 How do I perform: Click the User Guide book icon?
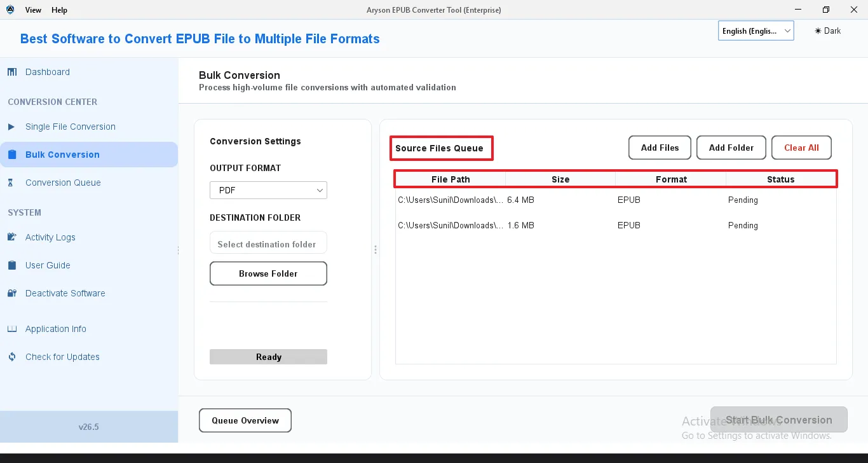click(12, 265)
